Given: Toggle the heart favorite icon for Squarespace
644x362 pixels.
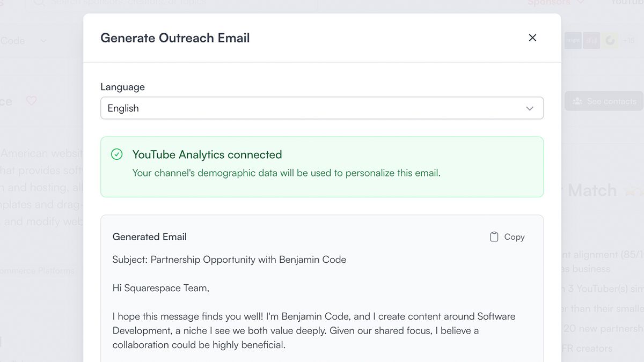Looking at the screenshot, I should click(x=31, y=101).
